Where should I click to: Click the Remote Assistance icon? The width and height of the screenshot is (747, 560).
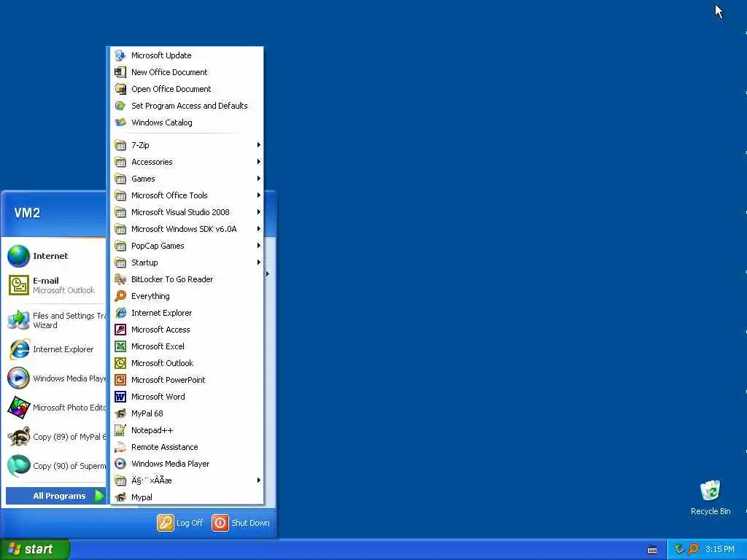(120, 447)
